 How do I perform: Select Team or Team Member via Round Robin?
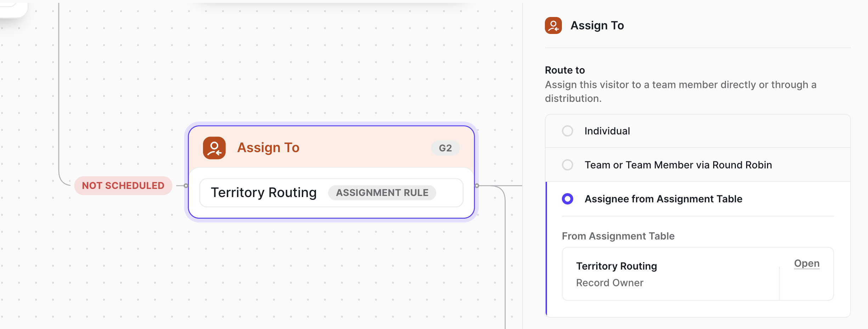568,165
